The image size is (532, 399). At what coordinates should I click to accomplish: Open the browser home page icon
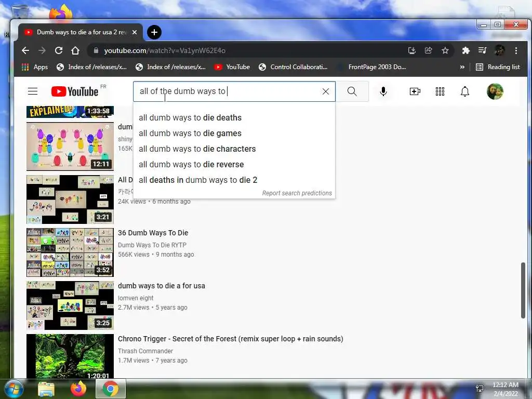point(75,50)
